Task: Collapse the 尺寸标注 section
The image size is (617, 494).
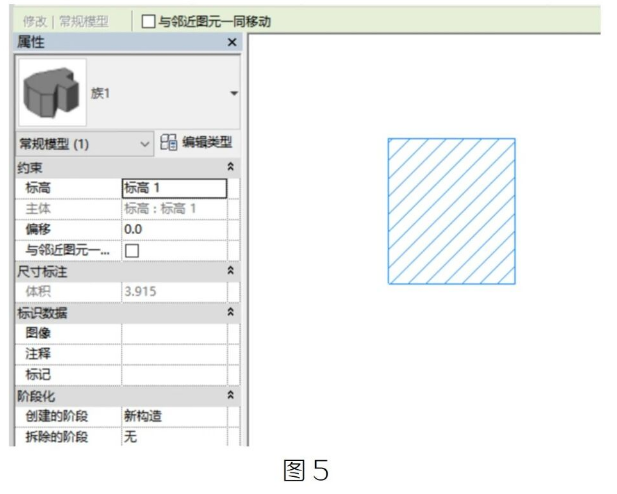Action: point(231,271)
